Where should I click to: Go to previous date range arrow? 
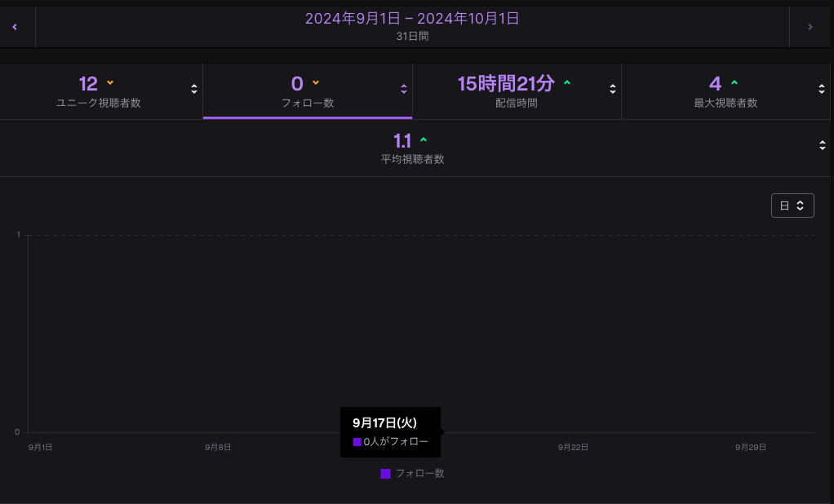pos(15,27)
